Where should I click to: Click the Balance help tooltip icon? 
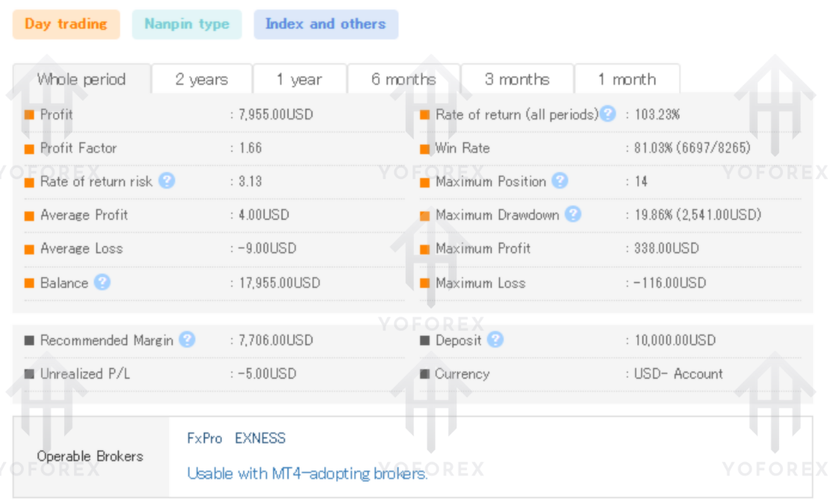pos(103,282)
